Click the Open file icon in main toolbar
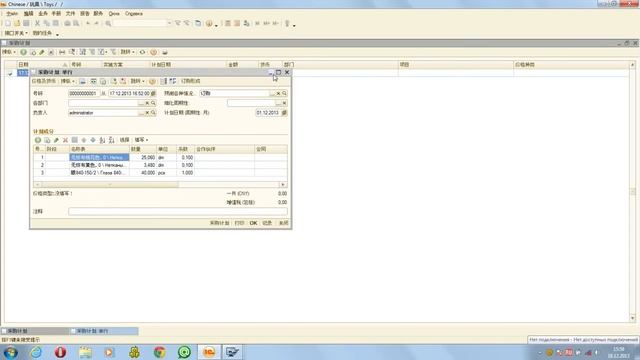 17,24
